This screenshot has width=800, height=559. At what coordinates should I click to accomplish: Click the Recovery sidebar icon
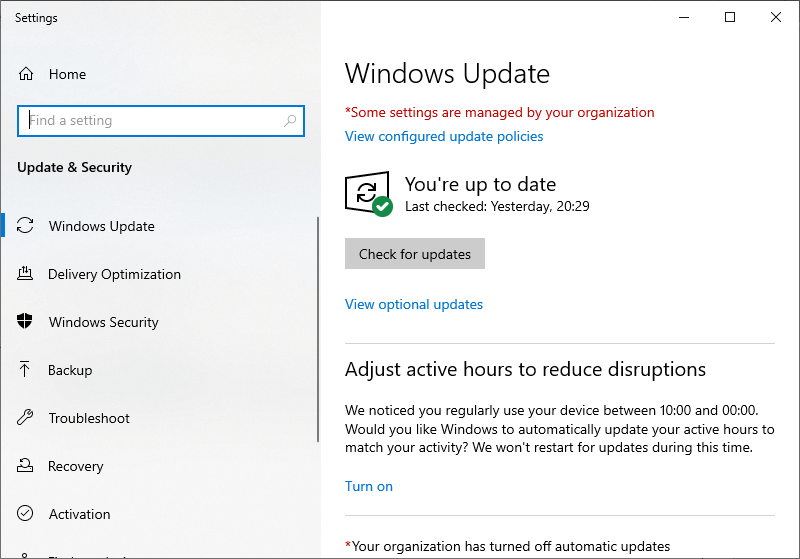(25, 465)
